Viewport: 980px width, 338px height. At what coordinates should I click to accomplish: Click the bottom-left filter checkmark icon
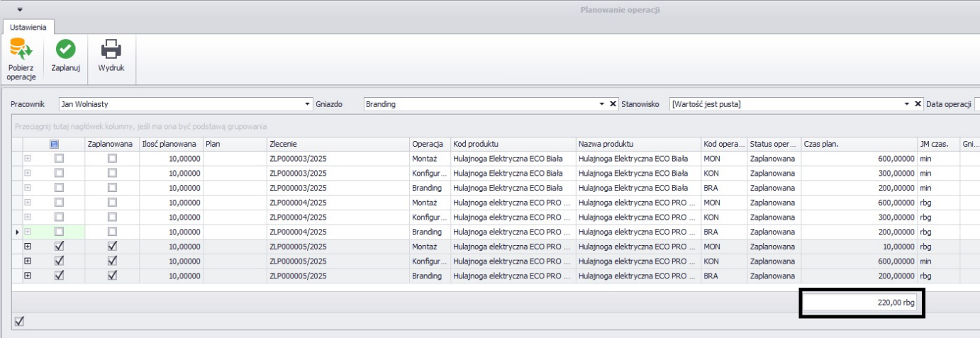click(x=19, y=322)
